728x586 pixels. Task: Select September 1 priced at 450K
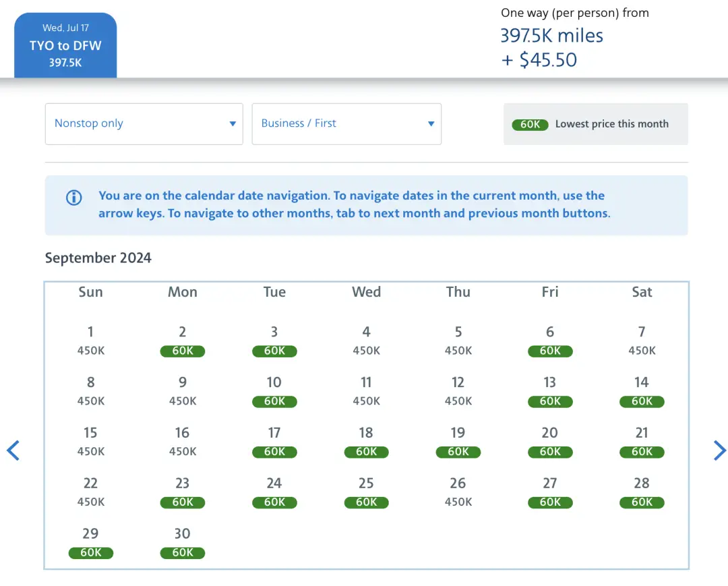pos(90,341)
